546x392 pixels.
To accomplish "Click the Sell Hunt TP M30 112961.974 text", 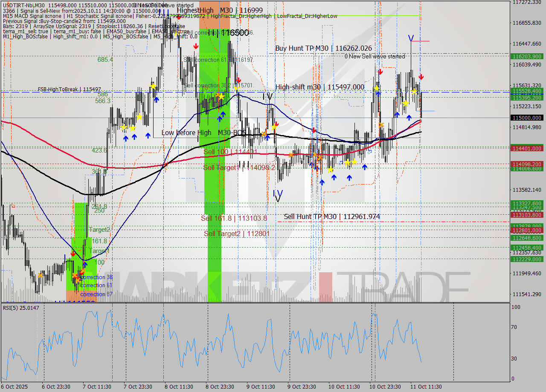I will tap(331, 216).
